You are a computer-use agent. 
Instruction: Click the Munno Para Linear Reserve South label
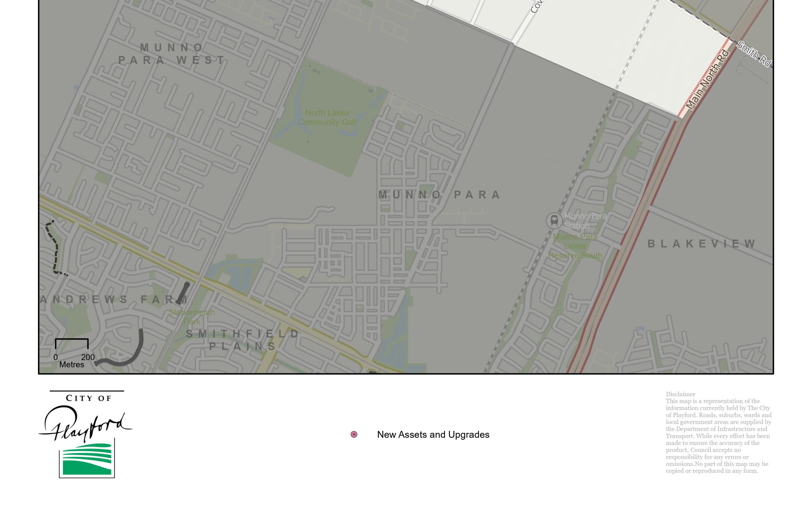(x=575, y=246)
